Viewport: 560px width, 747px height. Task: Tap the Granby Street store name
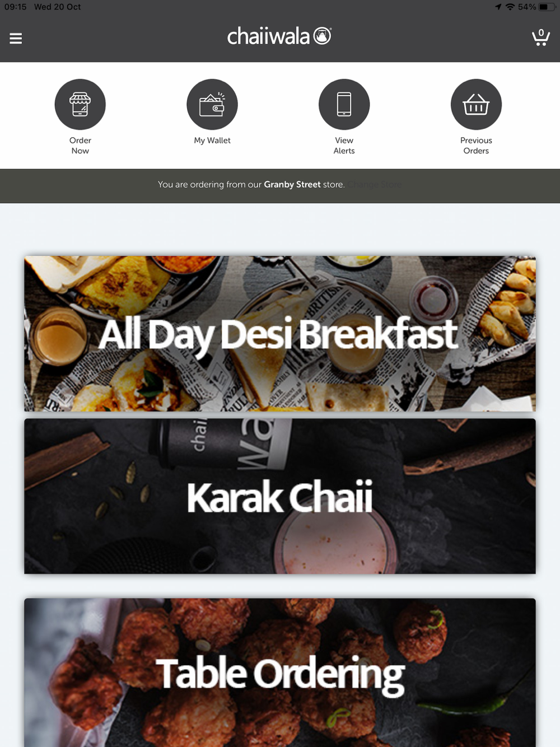click(x=292, y=184)
